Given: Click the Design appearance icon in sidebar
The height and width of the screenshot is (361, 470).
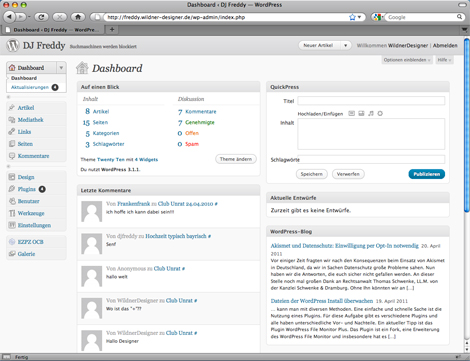Looking at the screenshot, I should [x=12, y=177].
